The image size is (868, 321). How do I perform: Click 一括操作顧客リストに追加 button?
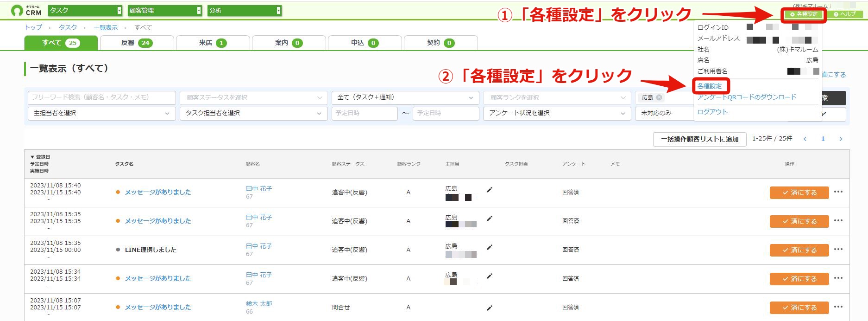(700, 139)
